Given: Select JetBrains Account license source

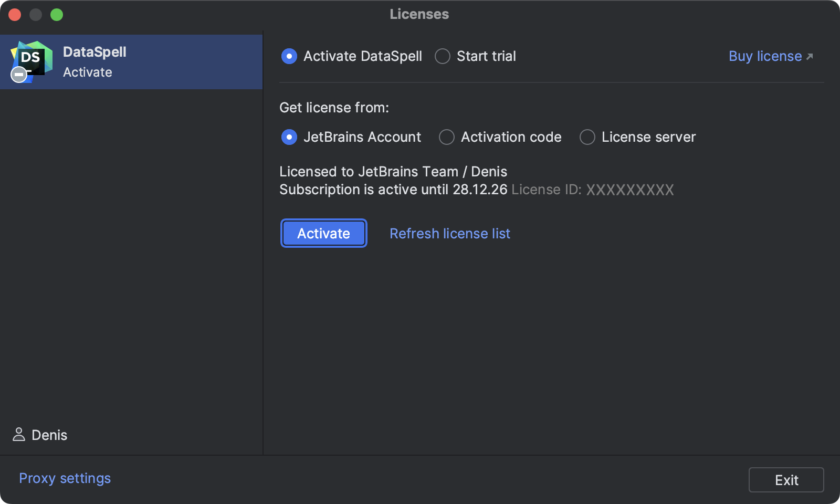Looking at the screenshot, I should [289, 137].
